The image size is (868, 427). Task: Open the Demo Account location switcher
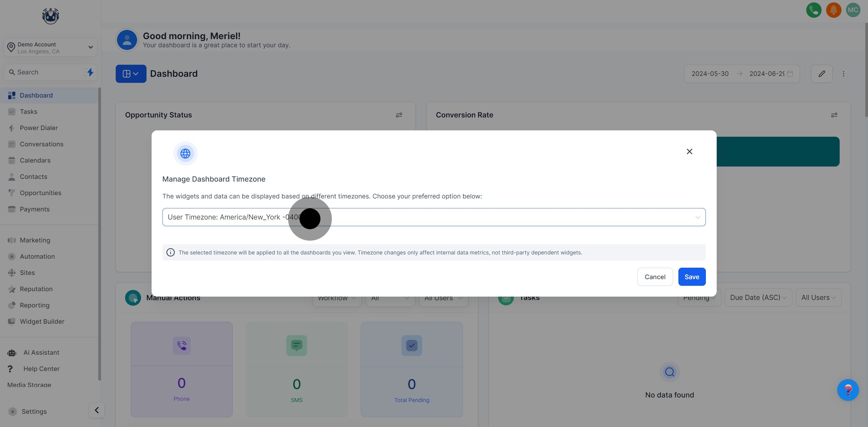tap(51, 48)
